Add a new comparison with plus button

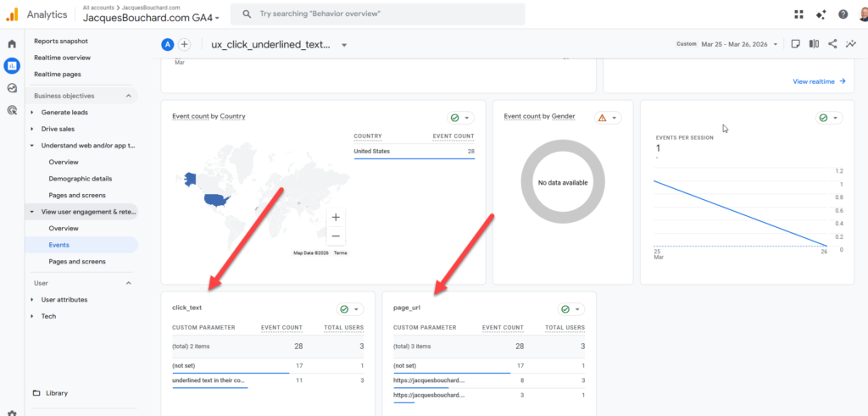(185, 45)
